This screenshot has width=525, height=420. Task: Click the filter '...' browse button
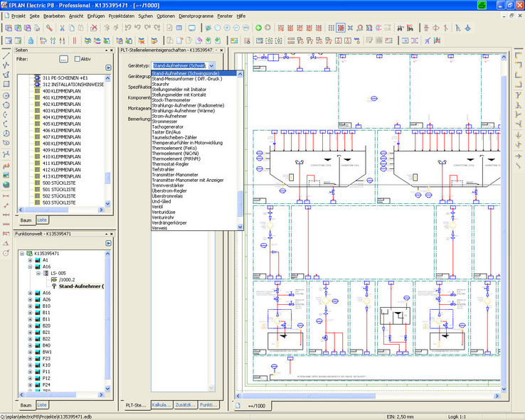(63, 59)
